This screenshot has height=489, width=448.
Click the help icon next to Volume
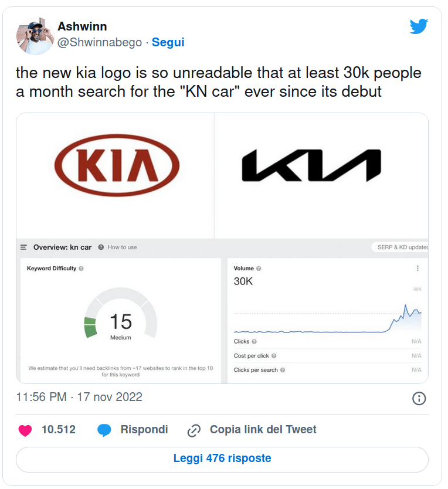258,268
